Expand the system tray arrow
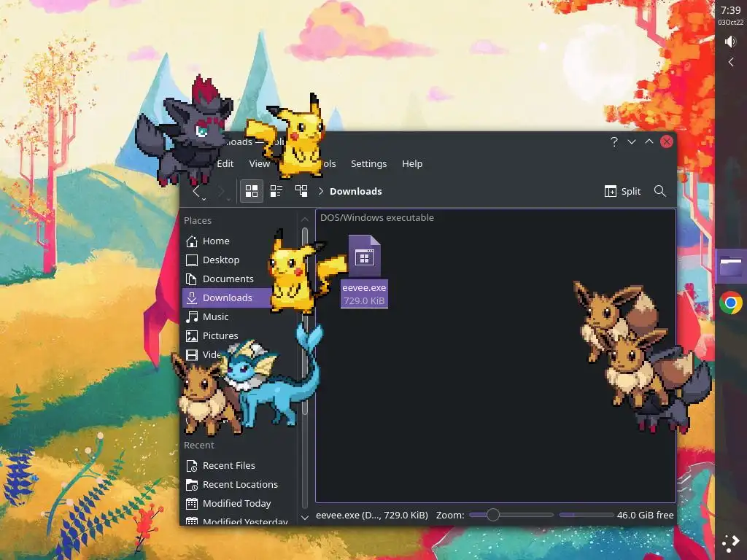The width and height of the screenshot is (747, 560). [x=731, y=62]
